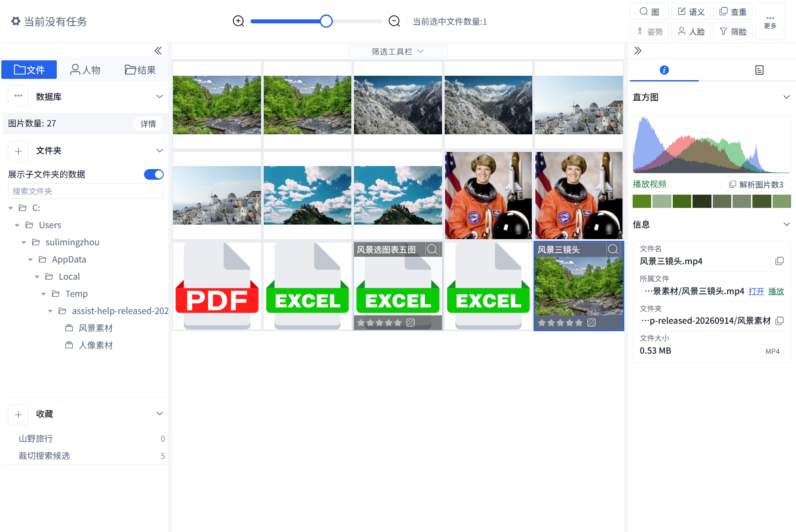Click the 播放视频 play video link

(x=650, y=184)
